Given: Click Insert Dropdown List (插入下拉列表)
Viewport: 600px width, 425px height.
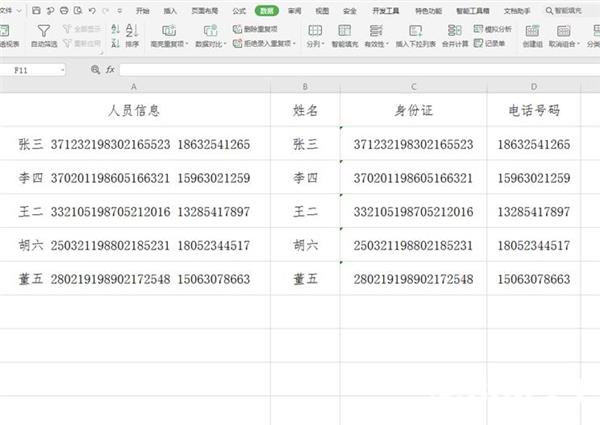Looking at the screenshot, I should [x=416, y=36].
